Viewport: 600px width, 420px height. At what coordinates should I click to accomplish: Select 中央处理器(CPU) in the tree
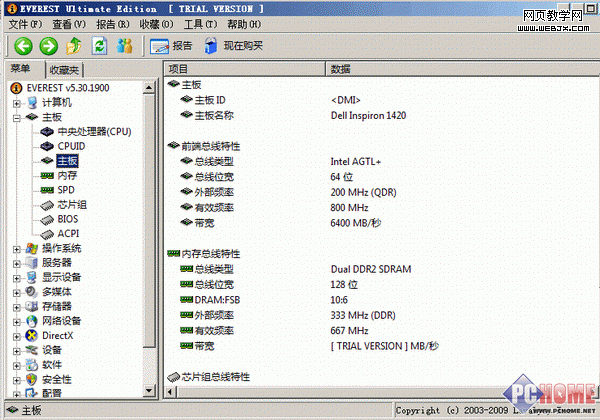[93, 131]
